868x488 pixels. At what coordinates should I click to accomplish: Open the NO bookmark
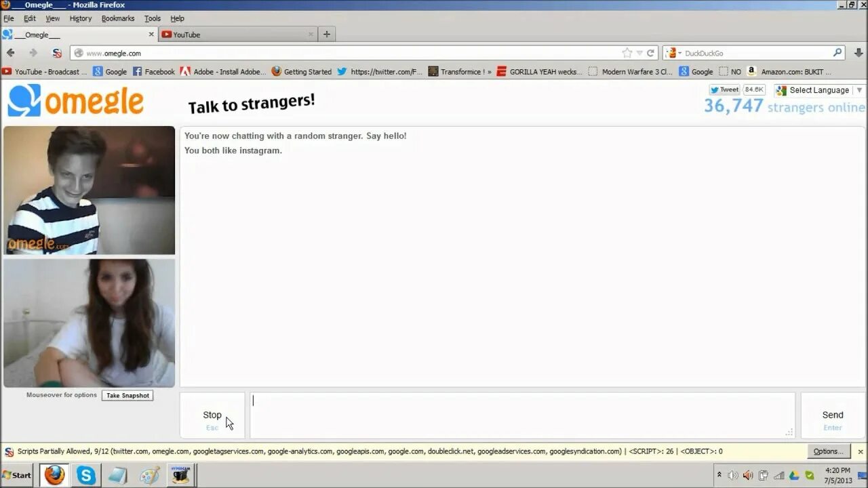click(730, 71)
